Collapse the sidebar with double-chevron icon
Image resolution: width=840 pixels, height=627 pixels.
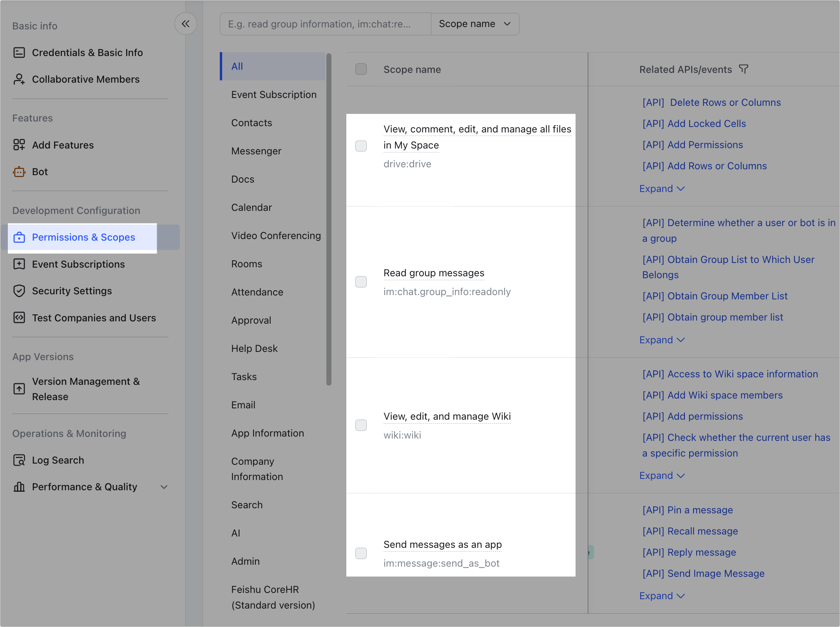185,24
